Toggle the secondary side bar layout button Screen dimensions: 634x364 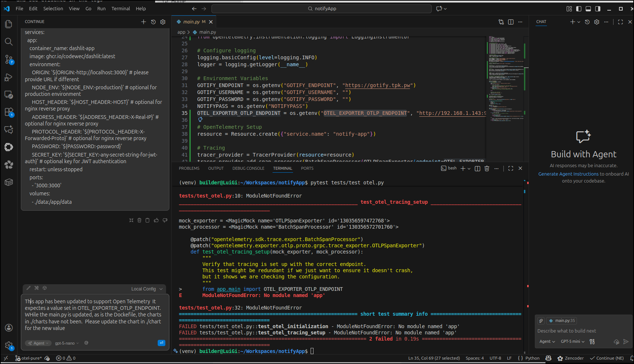[597, 9]
